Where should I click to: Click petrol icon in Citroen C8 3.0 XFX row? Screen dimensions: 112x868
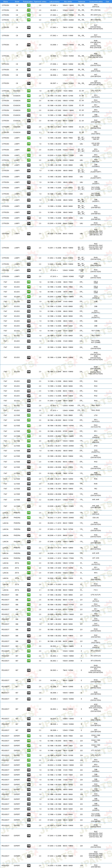tap(29, 20)
